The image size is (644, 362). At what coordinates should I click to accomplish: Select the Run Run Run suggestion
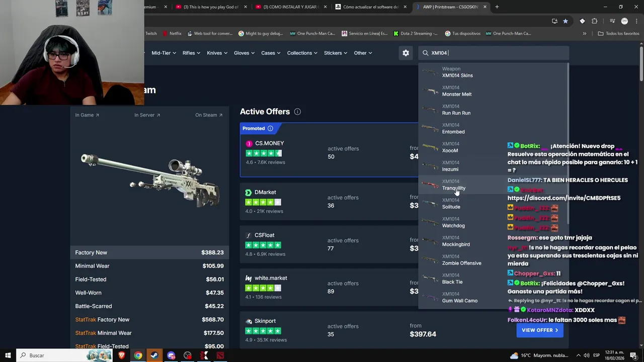pos(493,110)
